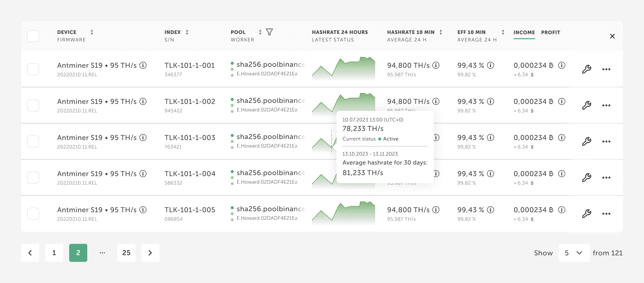Open three-dots menu for TLK-101-1-002 row
644x283 pixels.
click(606, 105)
